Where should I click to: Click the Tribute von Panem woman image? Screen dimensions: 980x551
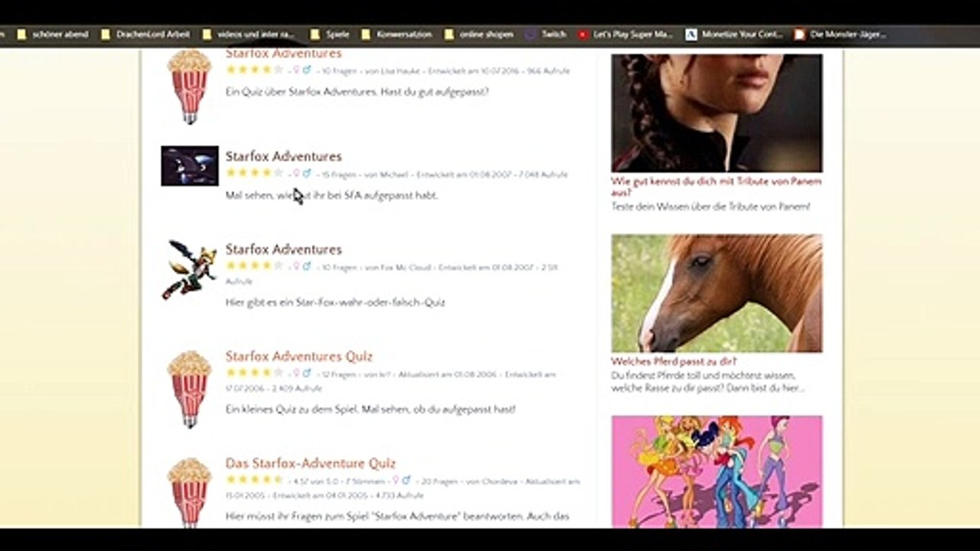pos(717,112)
